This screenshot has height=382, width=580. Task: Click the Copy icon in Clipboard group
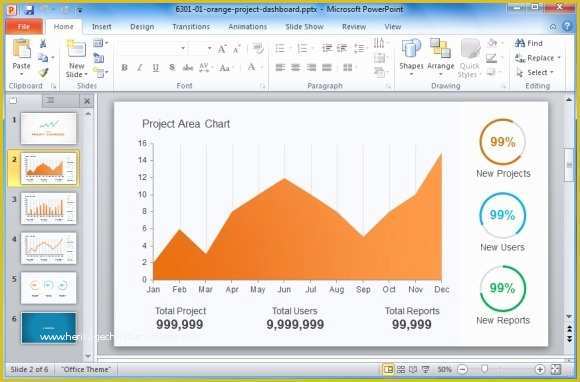[43, 57]
